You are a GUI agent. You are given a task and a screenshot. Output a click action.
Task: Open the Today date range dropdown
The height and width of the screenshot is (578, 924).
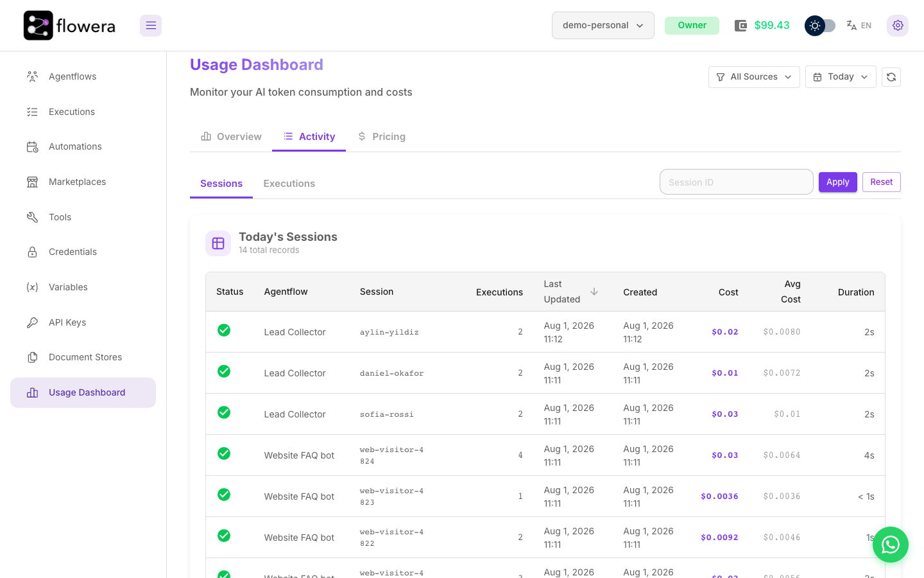(841, 77)
